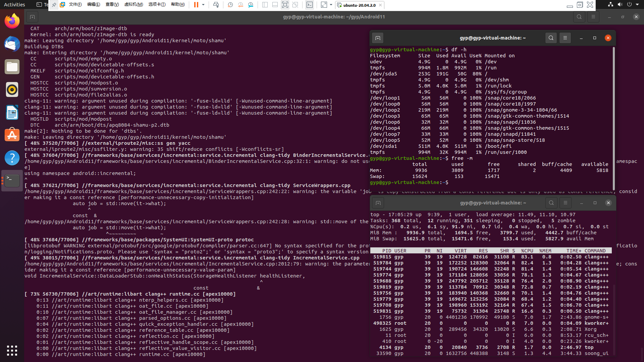Viewport: 644px width, 362px height.
Task: Open power options dropdown beside pause
Action: (x=203, y=5)
